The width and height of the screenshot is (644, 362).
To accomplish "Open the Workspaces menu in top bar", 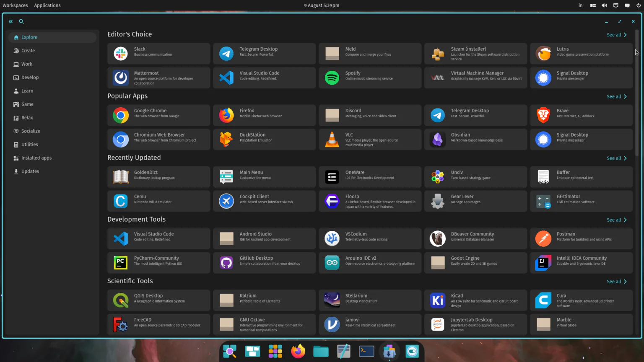I will (15, 5).
